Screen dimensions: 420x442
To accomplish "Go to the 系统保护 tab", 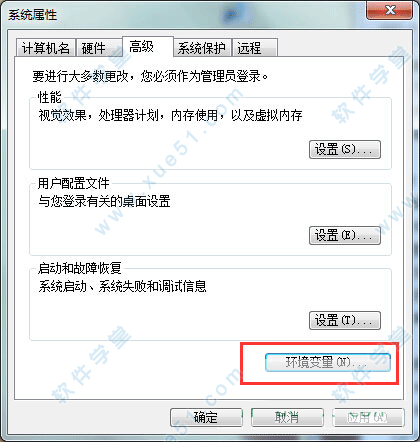I will (202, 48).
